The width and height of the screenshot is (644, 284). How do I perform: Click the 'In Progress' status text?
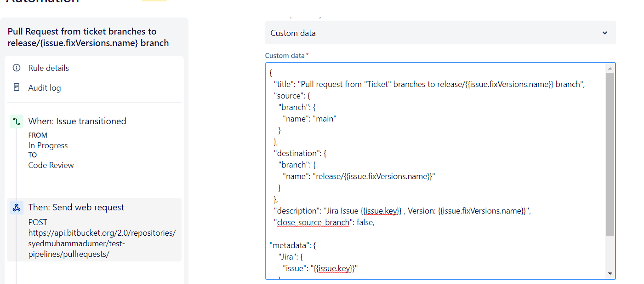point(48,145)
